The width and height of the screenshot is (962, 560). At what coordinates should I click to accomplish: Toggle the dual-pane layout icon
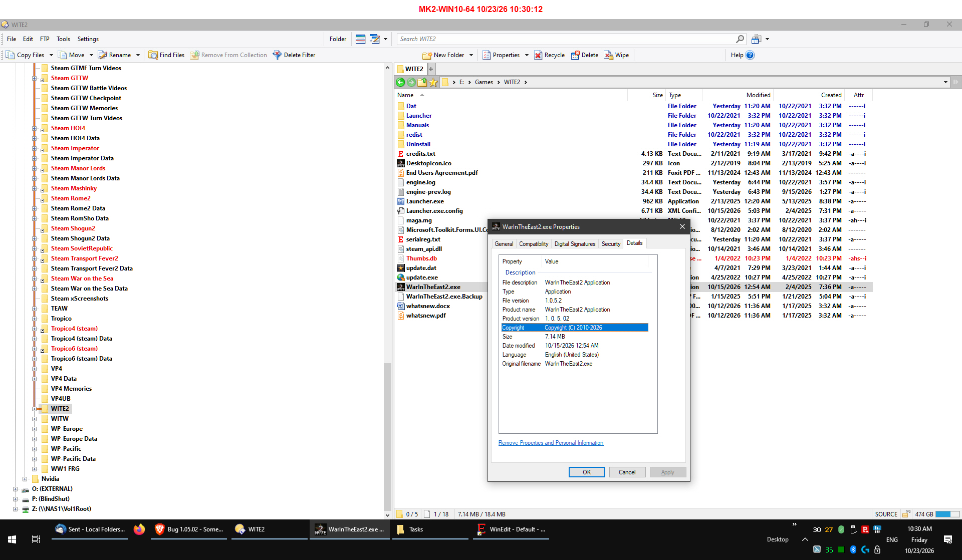(360, 39)
